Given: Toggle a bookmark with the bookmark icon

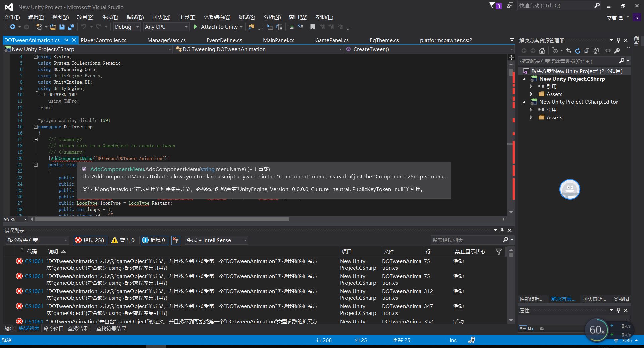Looking at the screenshot, I should pyautogui.click(x=313, y=27).
